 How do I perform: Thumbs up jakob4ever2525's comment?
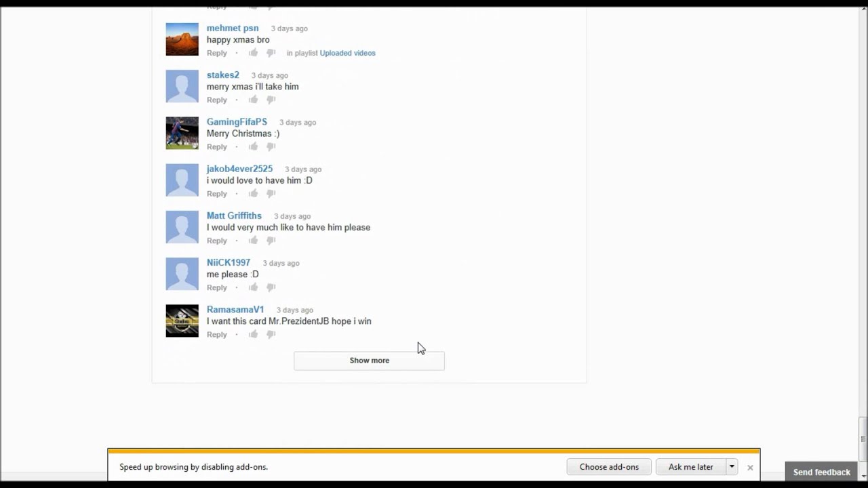pyautogui.click(x=253, y=193)
